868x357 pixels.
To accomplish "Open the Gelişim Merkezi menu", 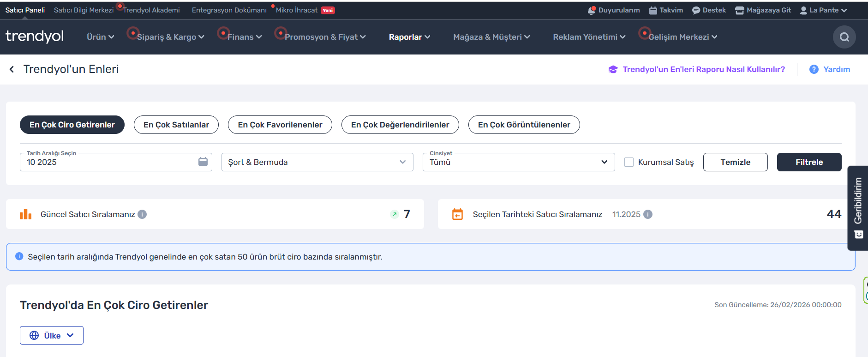I will [682, 37].
